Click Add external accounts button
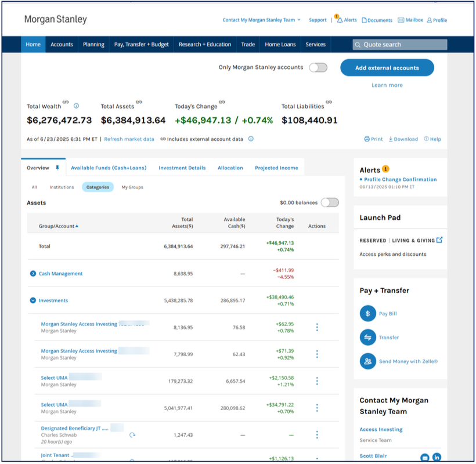Screen dimensions: 476x464 click(387, 68)
